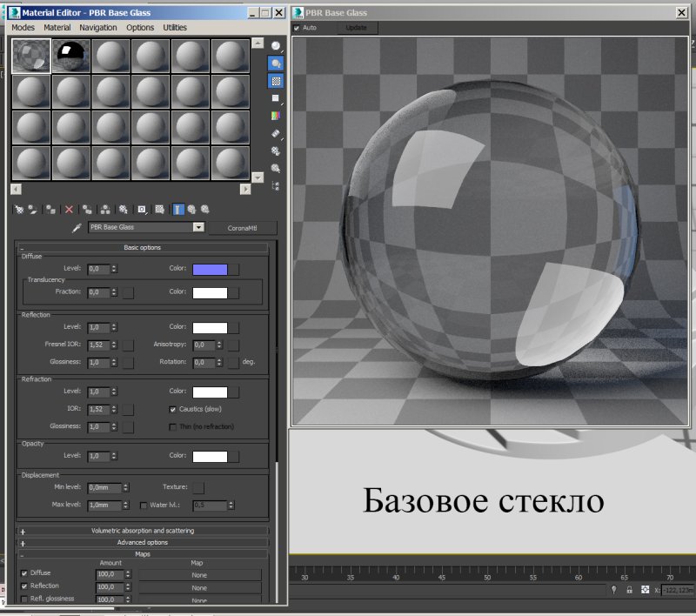This screenshot has height=616, width=696.
Task: Click the blue Diffuse color swatch
Action: [213, 269]
